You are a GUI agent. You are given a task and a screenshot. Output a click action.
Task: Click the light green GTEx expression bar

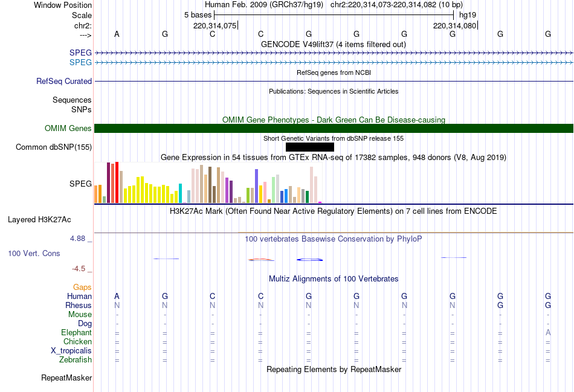tap(274, 190)
